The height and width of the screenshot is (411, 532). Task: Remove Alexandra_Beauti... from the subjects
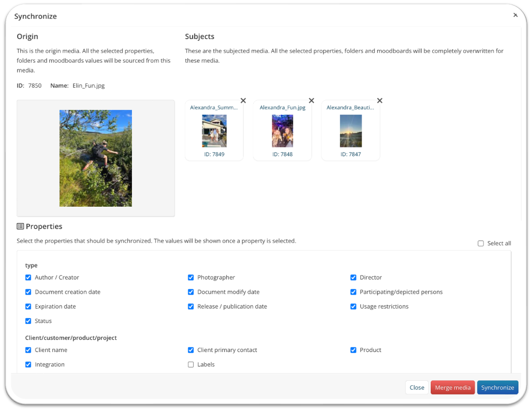click(379, 101)
